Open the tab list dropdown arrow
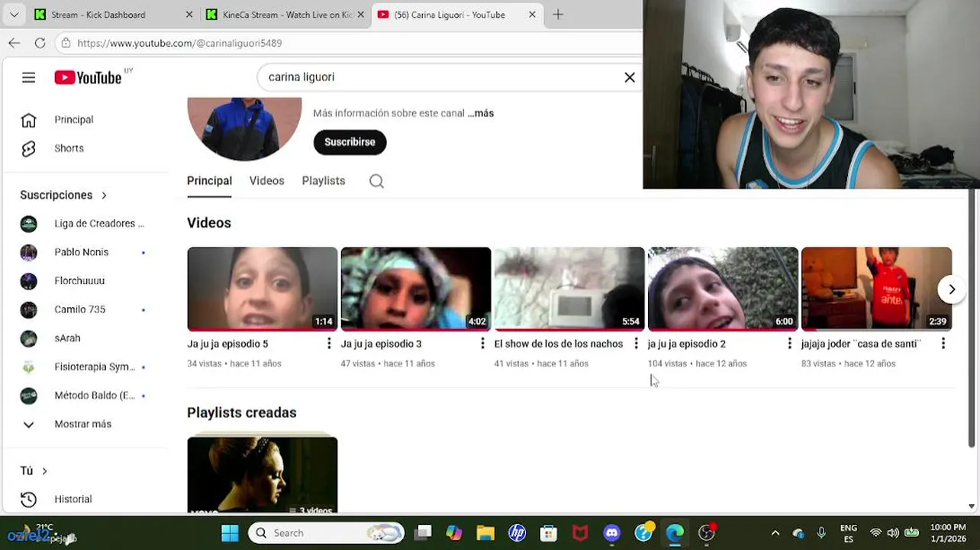980x550 pixels. click(x=14, y=15)
